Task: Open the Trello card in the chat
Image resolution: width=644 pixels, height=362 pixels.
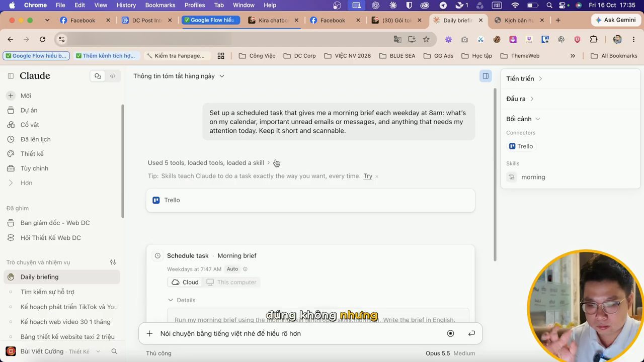Action: (x=310, y=200)
